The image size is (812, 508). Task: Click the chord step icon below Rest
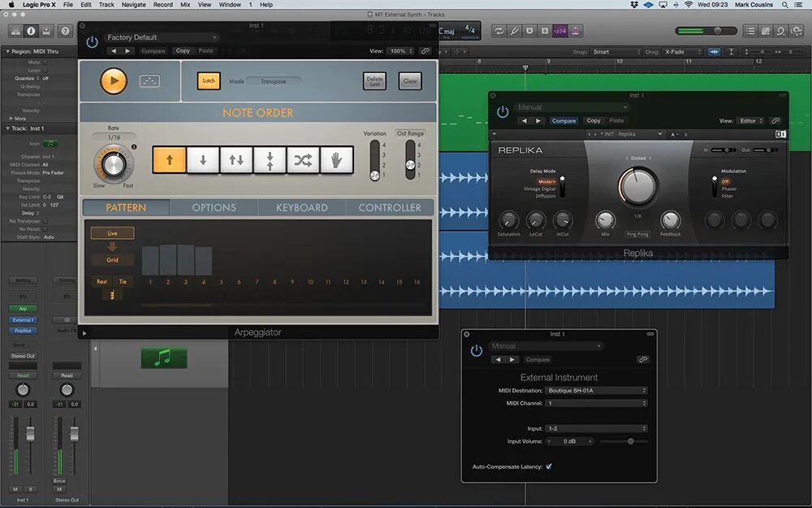tap(112, 295)
